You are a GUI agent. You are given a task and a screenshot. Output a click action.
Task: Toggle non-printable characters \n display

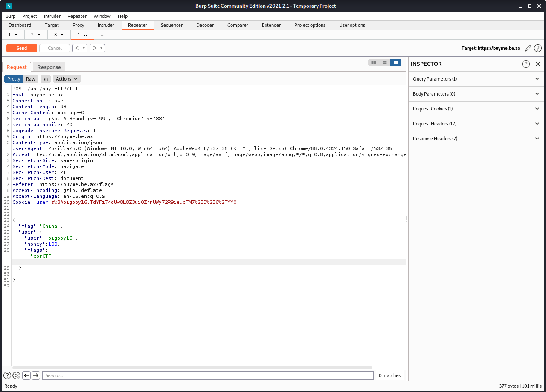click(x=46, y=79)
